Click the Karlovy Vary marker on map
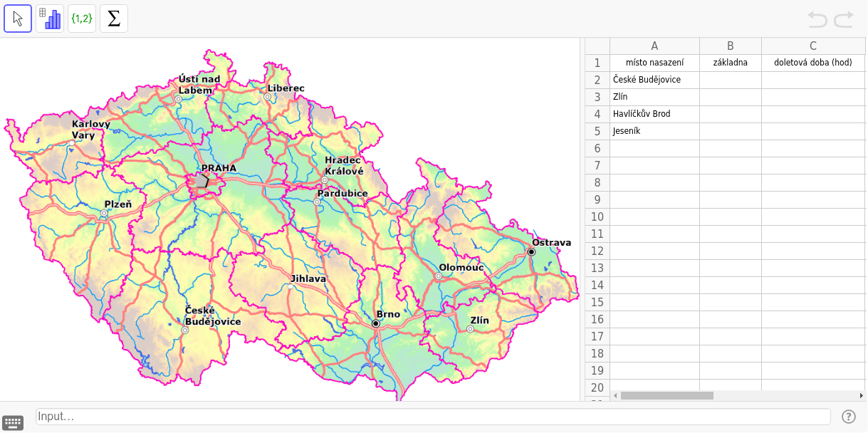Viewport: 868px width, 433px height. (72, 142)
